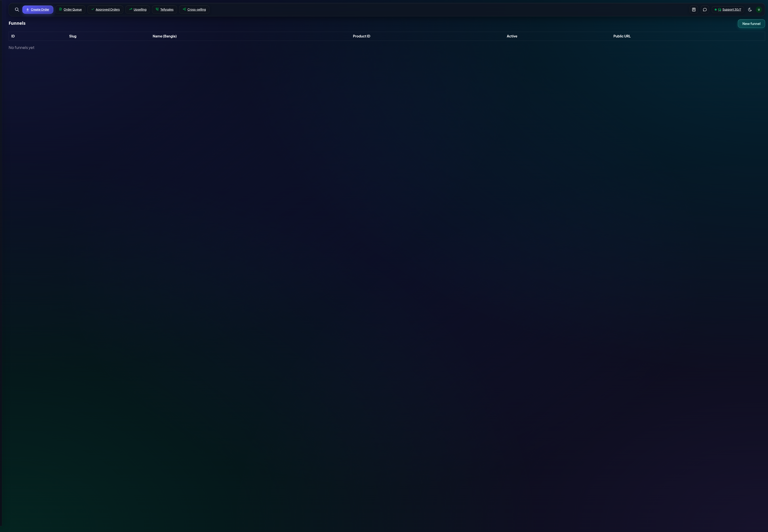Click the headset icon beside Support 30/7
Viewport: 768px width, 532px height.
[719, 10]
